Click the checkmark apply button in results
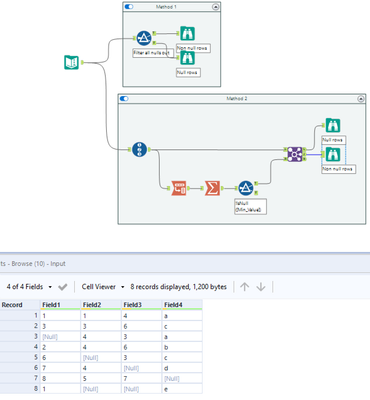 (63, 287)
